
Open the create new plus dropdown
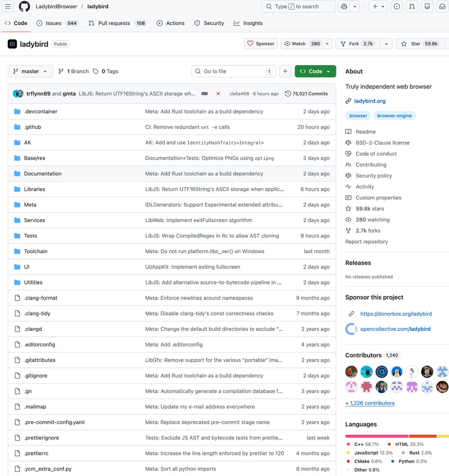(x=378, y=6)
